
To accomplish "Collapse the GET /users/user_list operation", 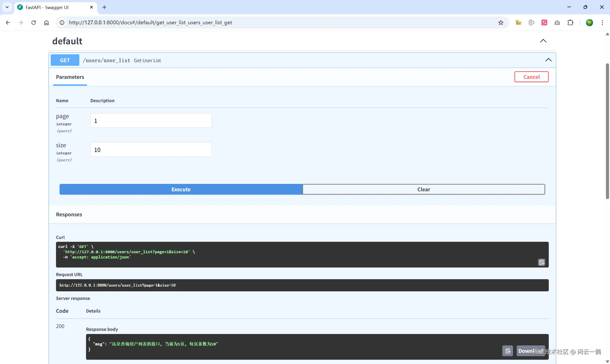I will pos(548,60).
